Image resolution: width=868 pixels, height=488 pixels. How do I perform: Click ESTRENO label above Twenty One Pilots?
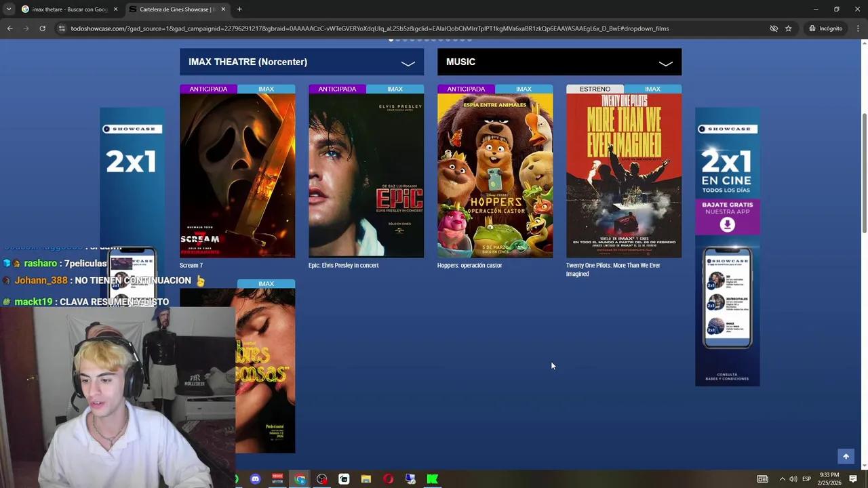coord(595,89)
